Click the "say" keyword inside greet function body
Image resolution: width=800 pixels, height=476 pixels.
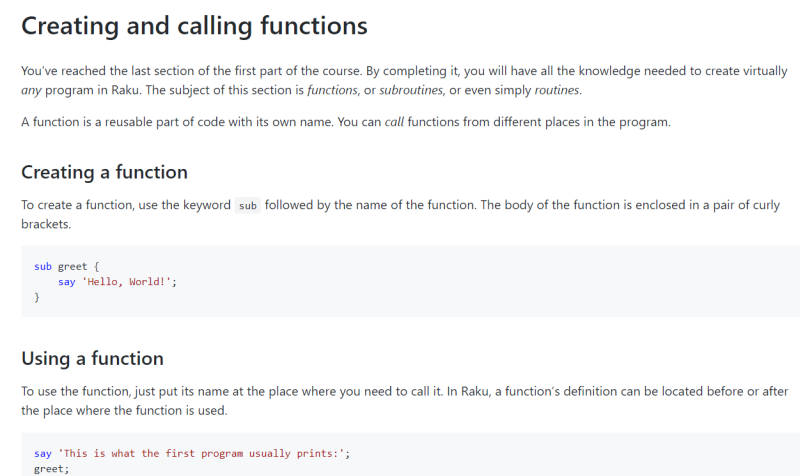[x=66, y=282]
